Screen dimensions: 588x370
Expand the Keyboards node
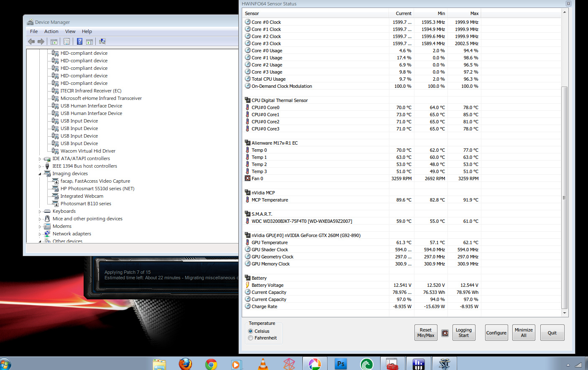[40, 212]
